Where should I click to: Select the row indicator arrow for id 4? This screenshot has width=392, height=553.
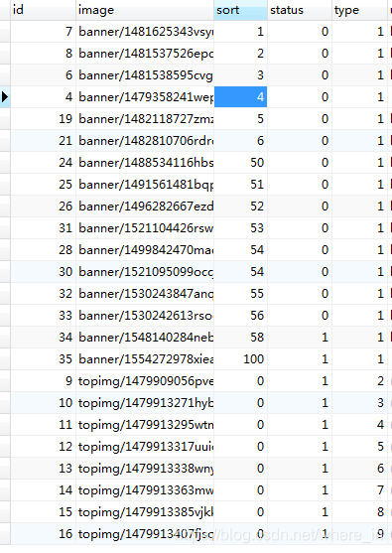(5, 96)
